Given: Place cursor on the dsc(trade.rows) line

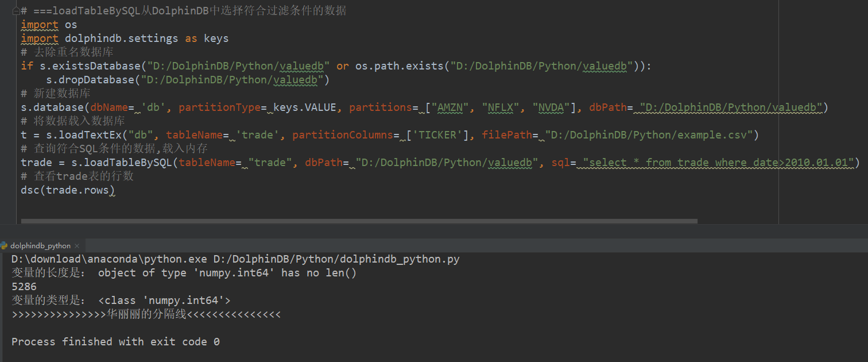Looking at the screenshot, I should (x=69, y=190).
